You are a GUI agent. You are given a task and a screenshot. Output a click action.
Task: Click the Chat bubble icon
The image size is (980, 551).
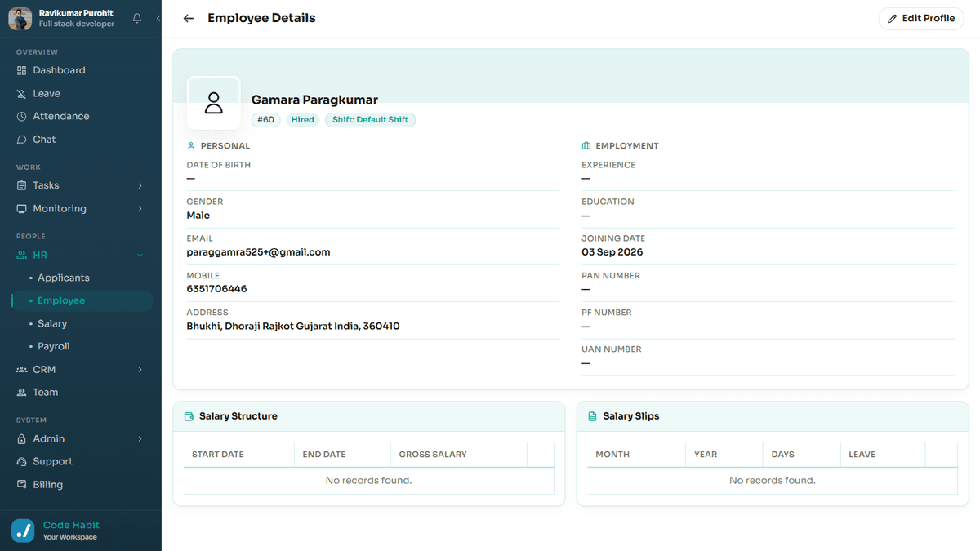point(22,140)
